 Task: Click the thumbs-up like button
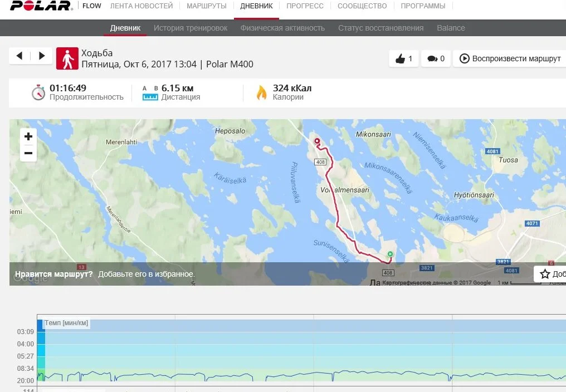(x=403, y=58)
